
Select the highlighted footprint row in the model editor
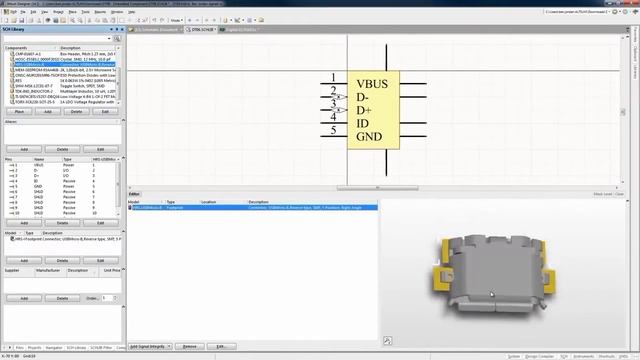tap(253, 207)
